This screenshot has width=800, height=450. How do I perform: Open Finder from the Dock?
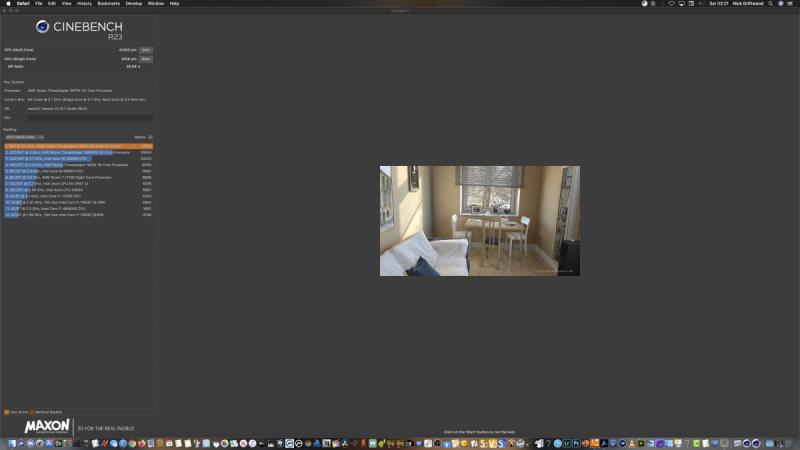[x=11, y=443]
